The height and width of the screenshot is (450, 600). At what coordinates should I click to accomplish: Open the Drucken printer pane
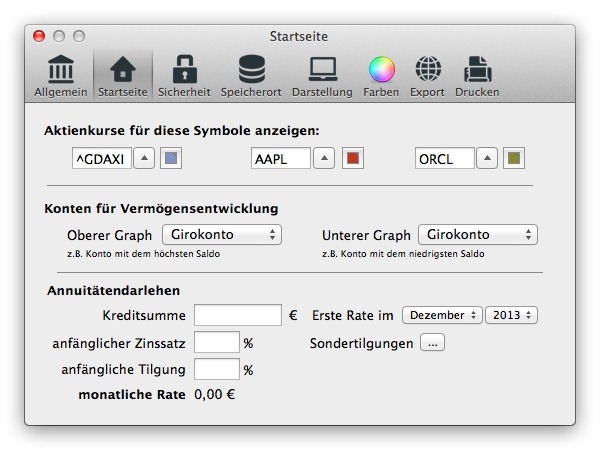(477, 76)
